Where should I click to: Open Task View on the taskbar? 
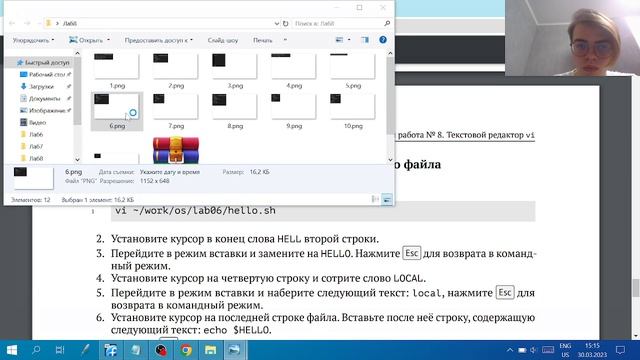point(60,350)
